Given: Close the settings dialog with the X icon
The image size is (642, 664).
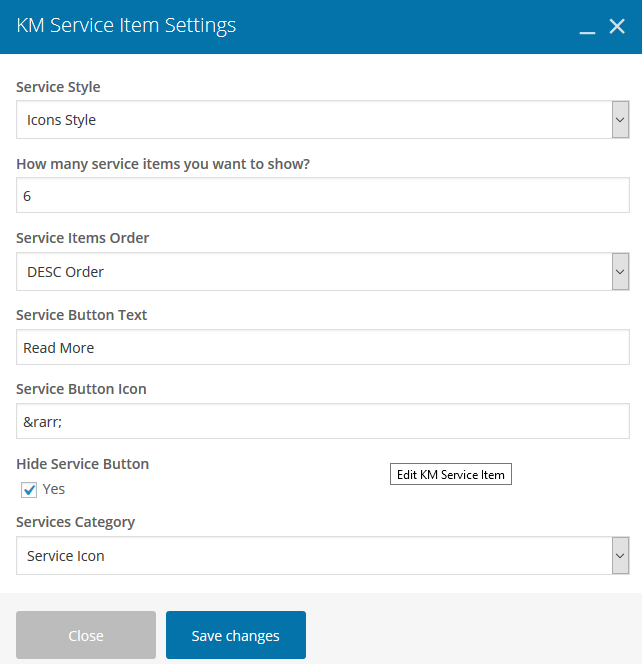Looking at the screenshot, I should [617, 27].
